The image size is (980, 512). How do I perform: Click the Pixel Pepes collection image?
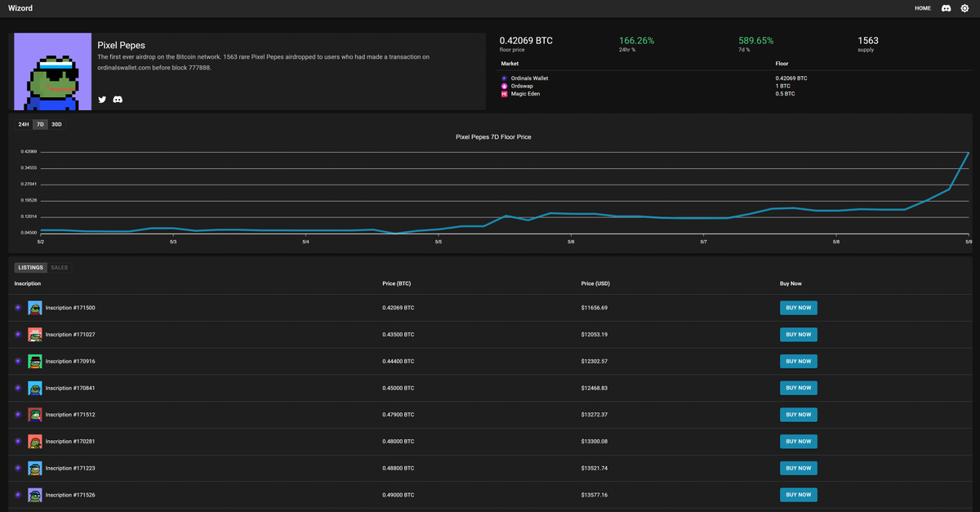point(52,71)
